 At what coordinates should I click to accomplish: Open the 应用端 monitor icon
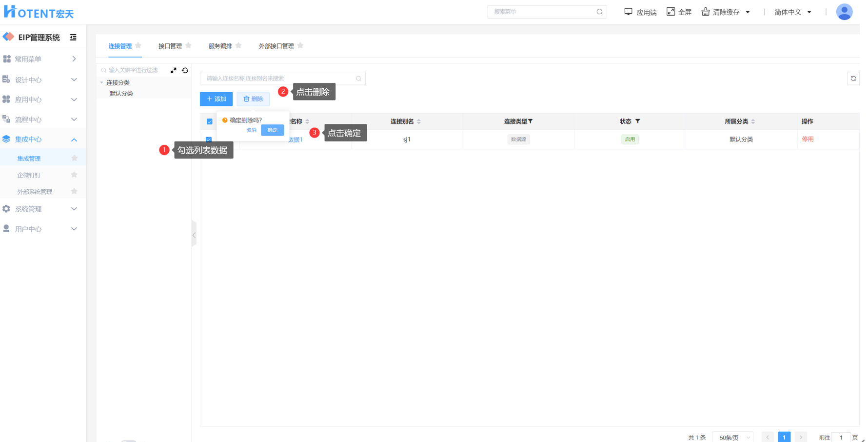pyautogui.click(x=628, y=12)
